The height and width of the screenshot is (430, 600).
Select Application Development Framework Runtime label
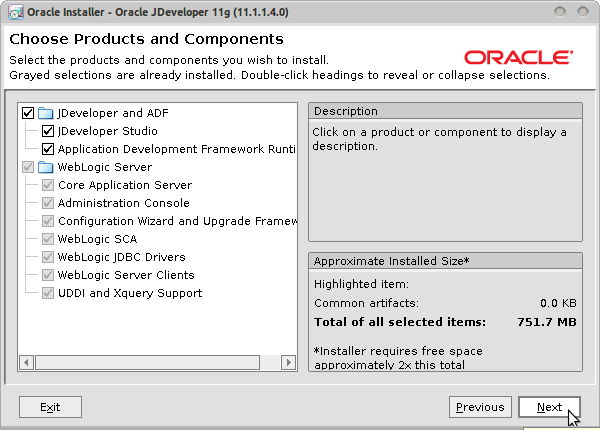coord(176,149)
